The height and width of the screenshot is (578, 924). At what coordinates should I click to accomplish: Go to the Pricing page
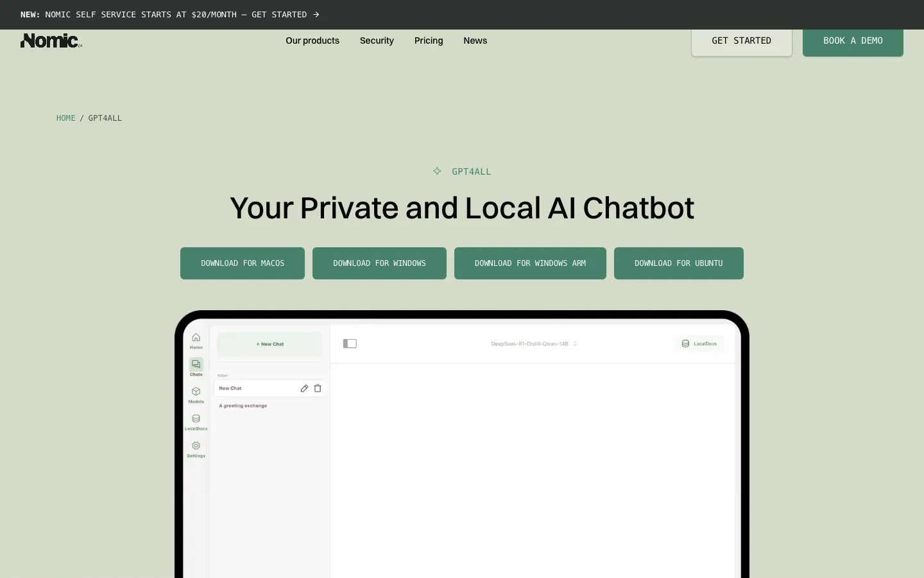pos(429,40)
